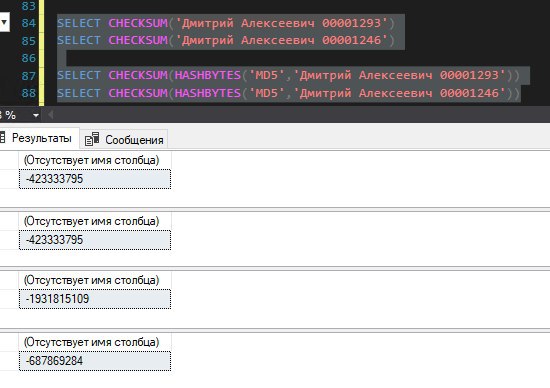
Task: Select the first result cell -423333795
Action: 95,179
